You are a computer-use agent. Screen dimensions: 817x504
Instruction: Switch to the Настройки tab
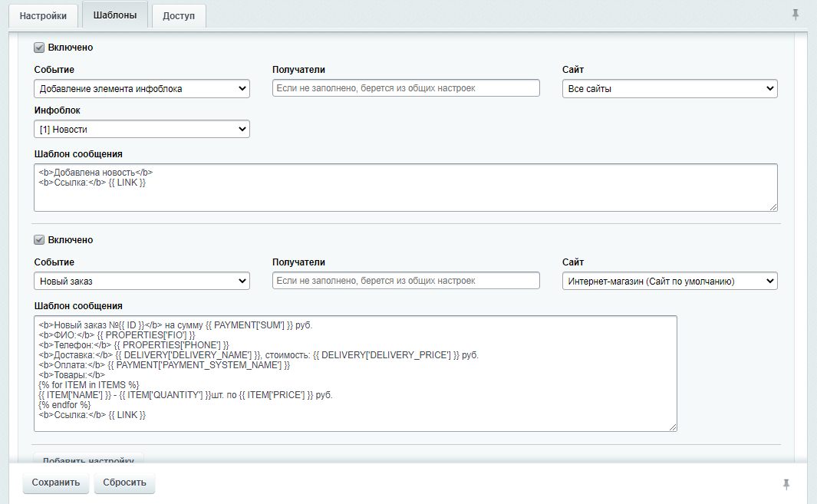[44, 16]
